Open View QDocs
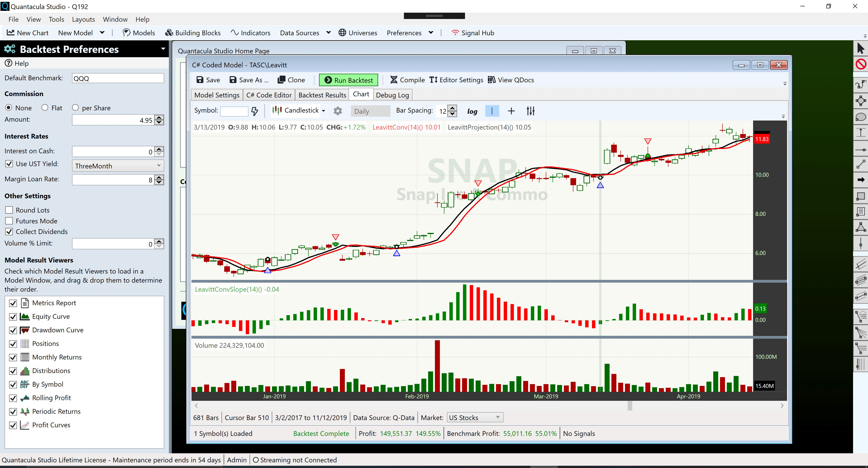The image size is (868, 468). click(x=511, y=80)
